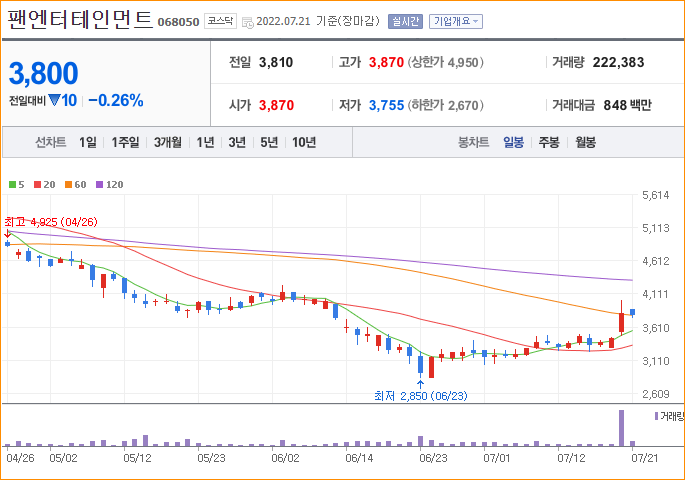Click the 06/02 date label on the axis

tap(285, 458)
